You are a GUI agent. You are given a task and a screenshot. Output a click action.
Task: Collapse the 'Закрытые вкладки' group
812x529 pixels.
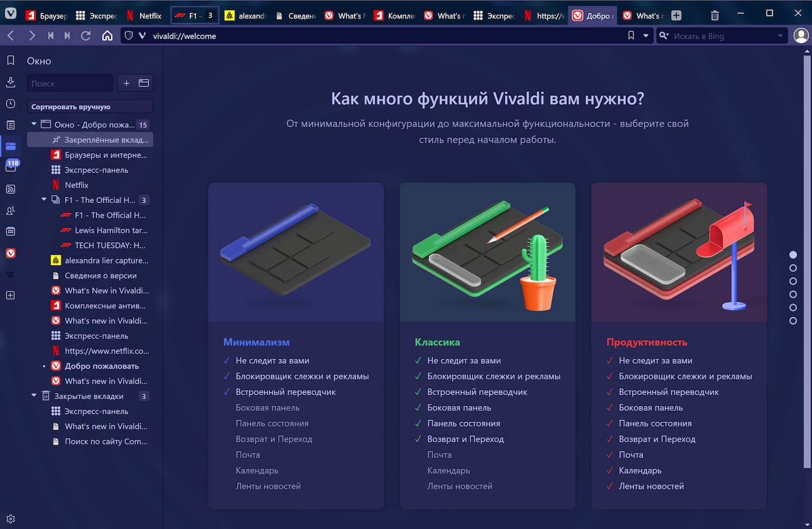click(34, 396)
